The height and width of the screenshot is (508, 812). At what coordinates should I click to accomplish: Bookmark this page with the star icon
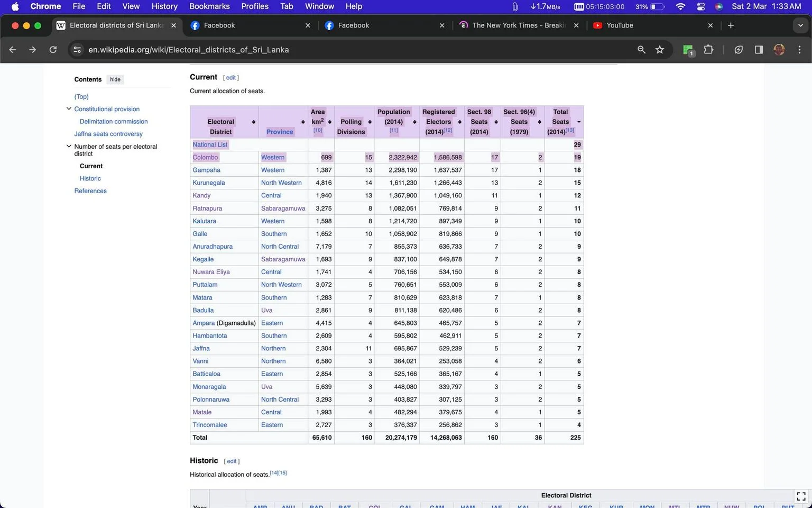[660, 50]
